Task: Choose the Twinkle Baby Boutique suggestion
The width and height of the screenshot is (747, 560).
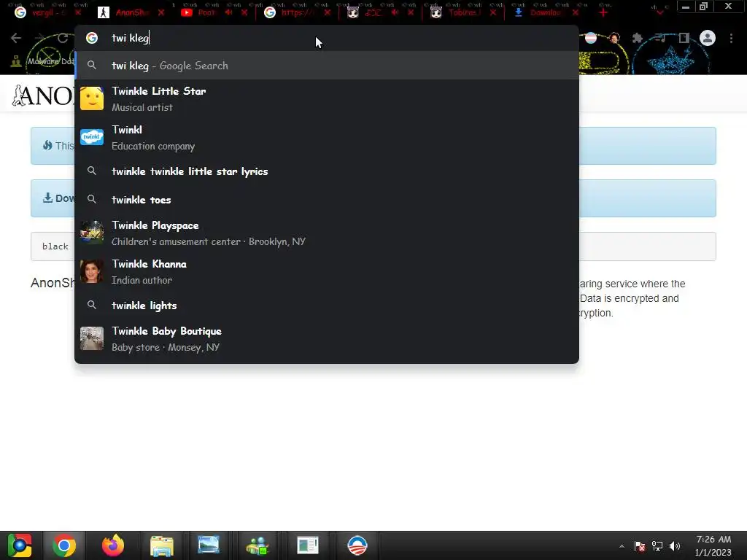Action: tap(327, 339)
